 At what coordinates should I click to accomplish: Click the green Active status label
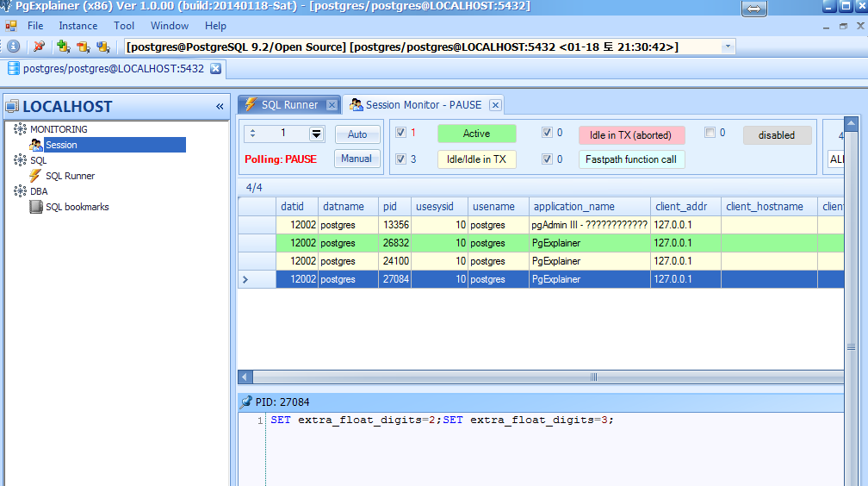point(477,134)
